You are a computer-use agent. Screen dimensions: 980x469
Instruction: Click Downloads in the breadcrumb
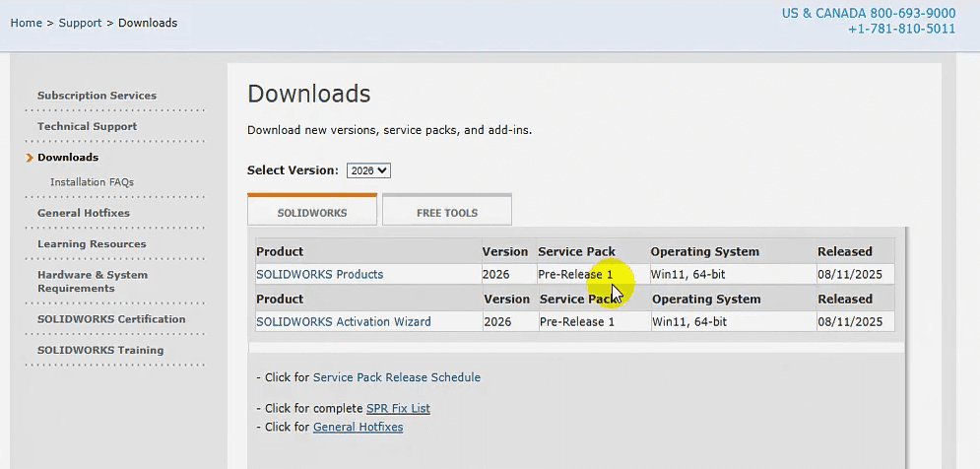click(148, 23)
